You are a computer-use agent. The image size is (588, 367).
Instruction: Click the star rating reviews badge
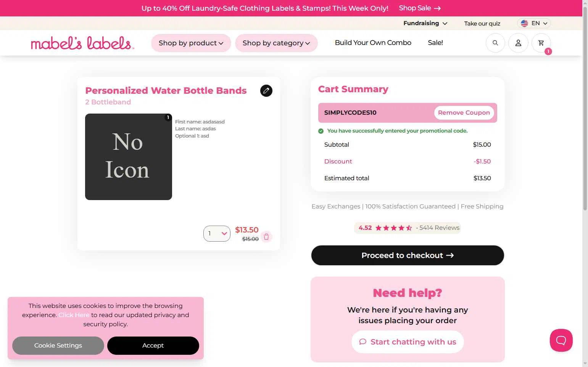[408, 228]
